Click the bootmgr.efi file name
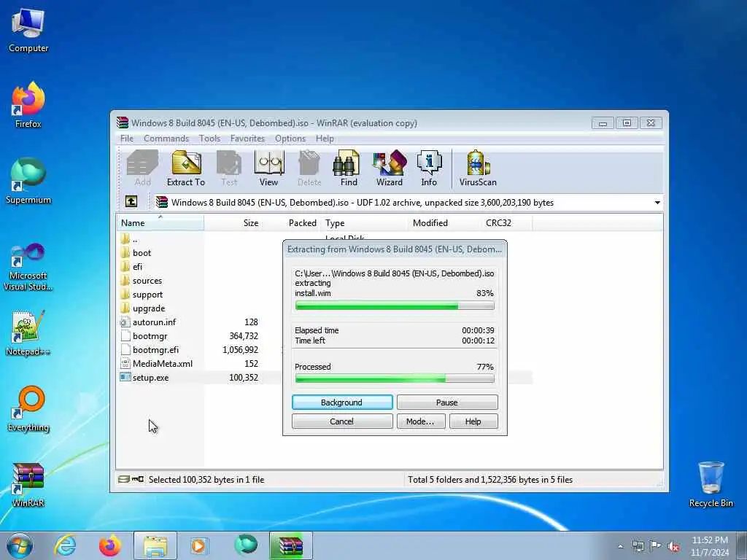Screen dimensions: 747x560 [155, 349]
